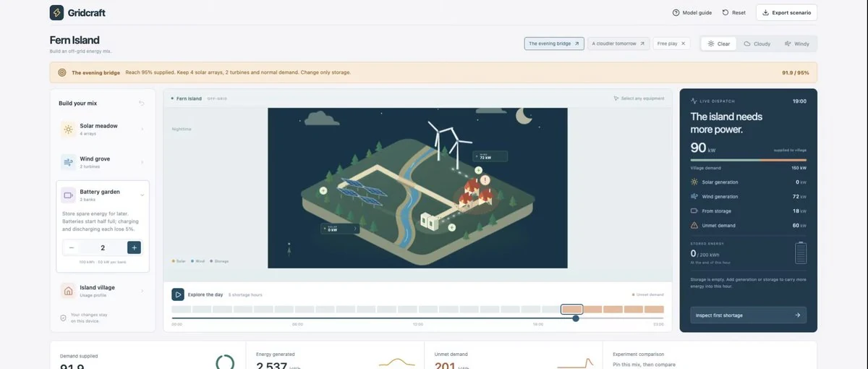This screenshot has height=369, width=868.
Task: Click the Gridcraft lightning logo icon
Action: [56, 12]
